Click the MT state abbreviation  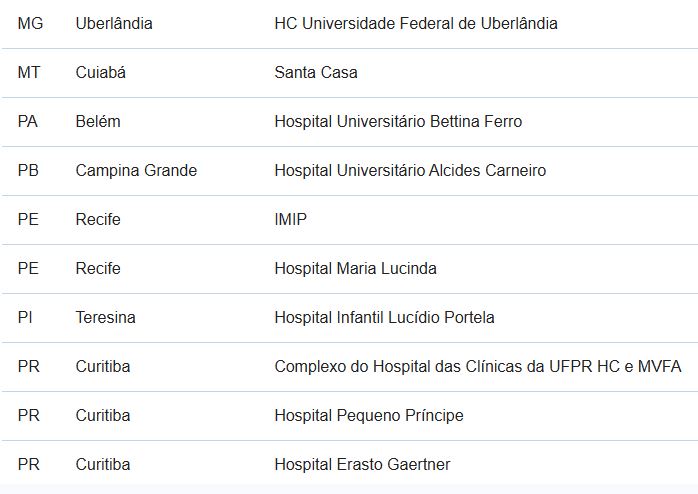pyautogui.click(x=29, y=73)
